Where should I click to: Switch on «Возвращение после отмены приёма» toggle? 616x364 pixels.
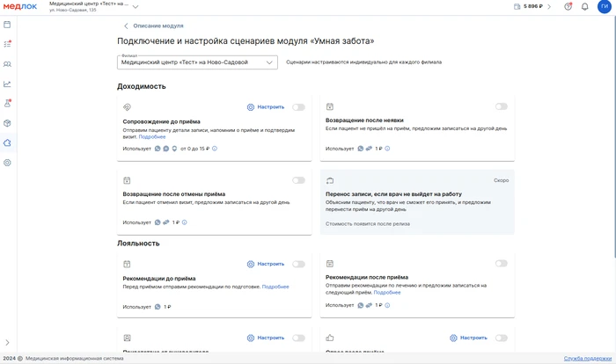click(x=298, y=180)
